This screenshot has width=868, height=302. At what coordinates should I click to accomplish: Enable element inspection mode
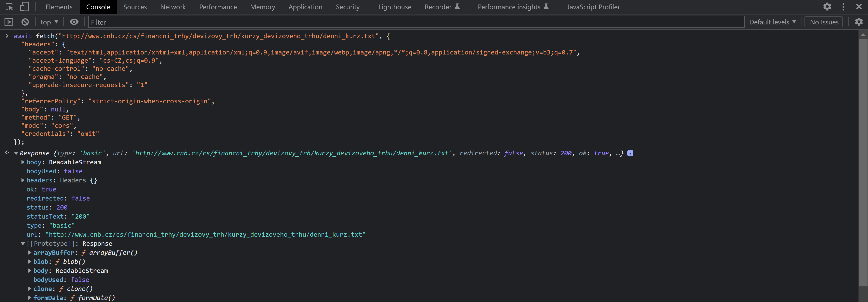click(9, 6)
